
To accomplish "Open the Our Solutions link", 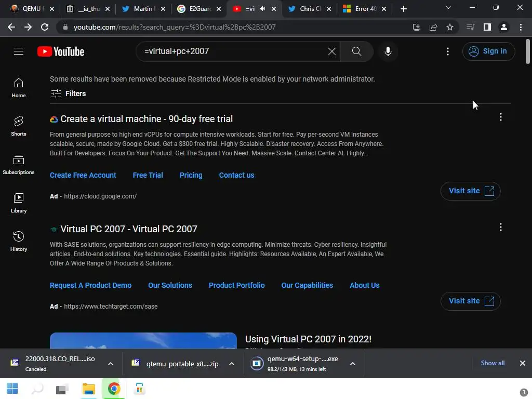I will tap(170, 285).
